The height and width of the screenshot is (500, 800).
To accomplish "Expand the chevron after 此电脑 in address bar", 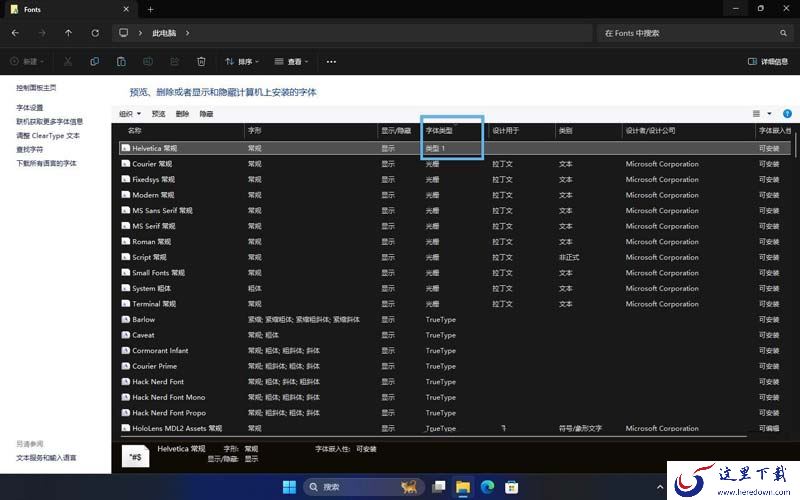I will [188, 33].
